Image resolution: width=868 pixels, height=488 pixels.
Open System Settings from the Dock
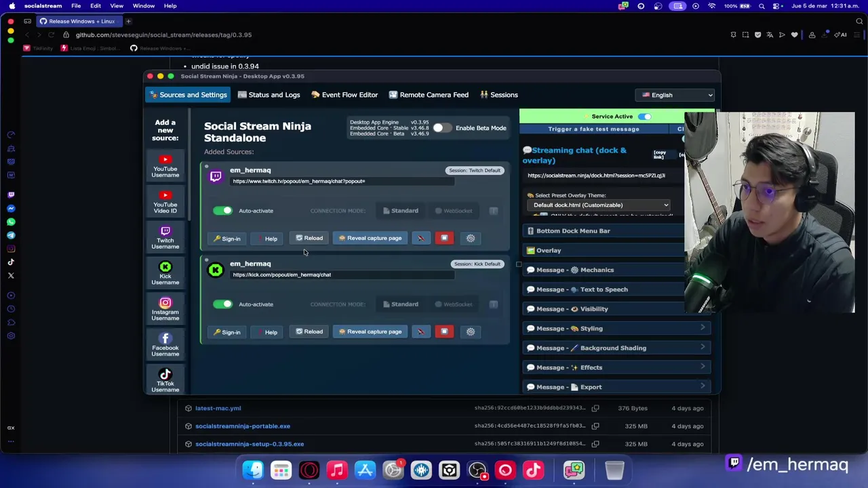(x=393, y=470)
